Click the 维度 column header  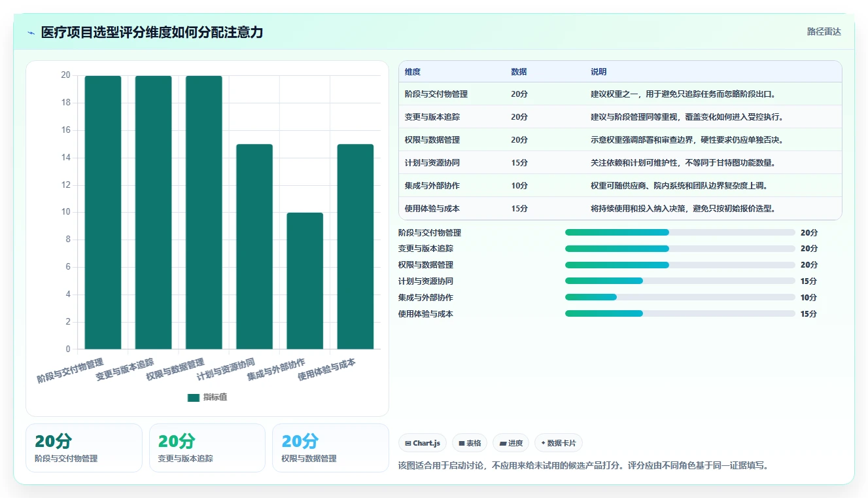coord(413,72)
